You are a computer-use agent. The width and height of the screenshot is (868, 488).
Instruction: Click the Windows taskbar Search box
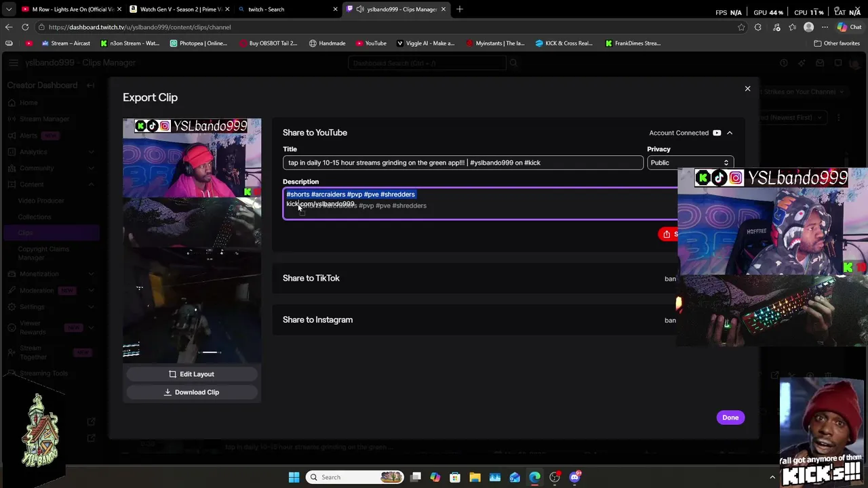pos(354,477)
